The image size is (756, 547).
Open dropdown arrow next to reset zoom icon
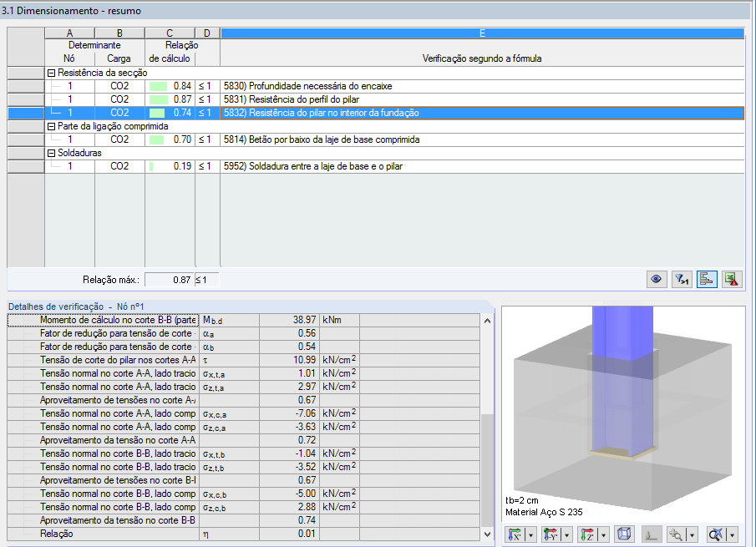[733, 534]
